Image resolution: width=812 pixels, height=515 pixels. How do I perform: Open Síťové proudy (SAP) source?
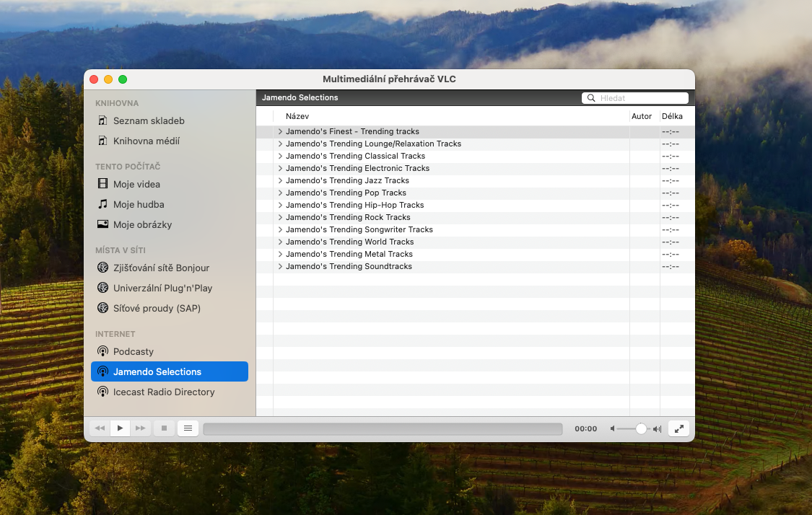[170, 308]
